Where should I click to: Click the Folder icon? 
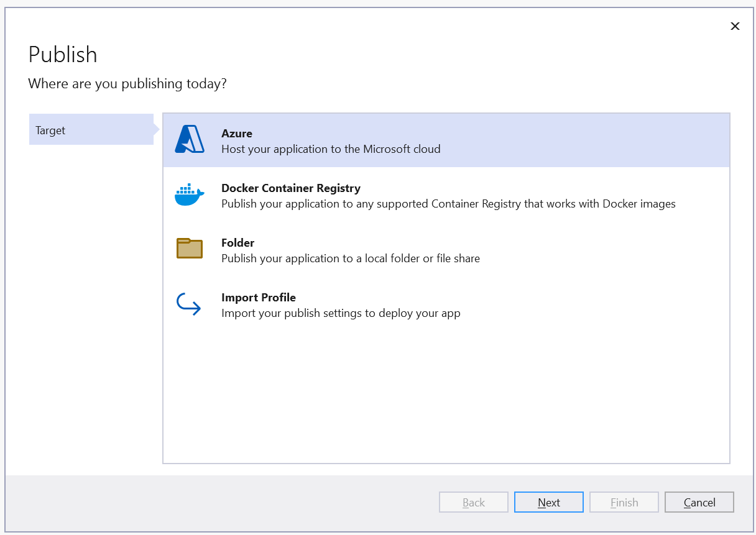190,248
